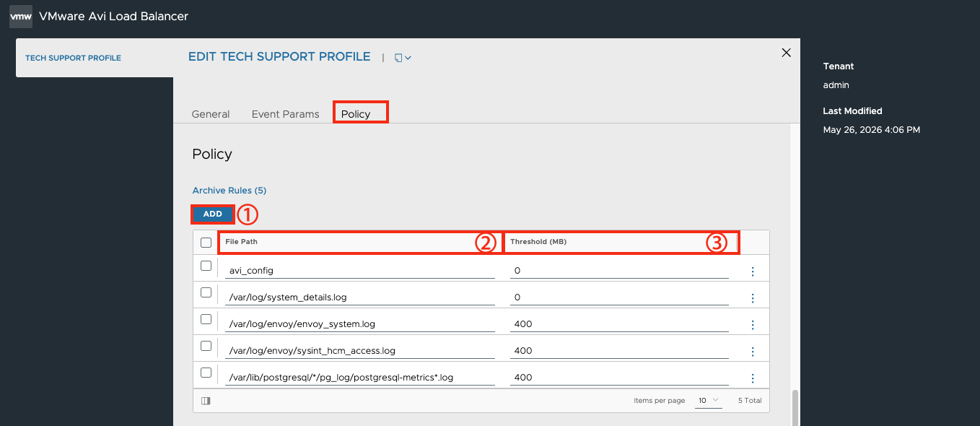Select the postgresql-metrics*.log row checkbox
This screenshot has width=980, height=426.
click(x=206, y=373)
